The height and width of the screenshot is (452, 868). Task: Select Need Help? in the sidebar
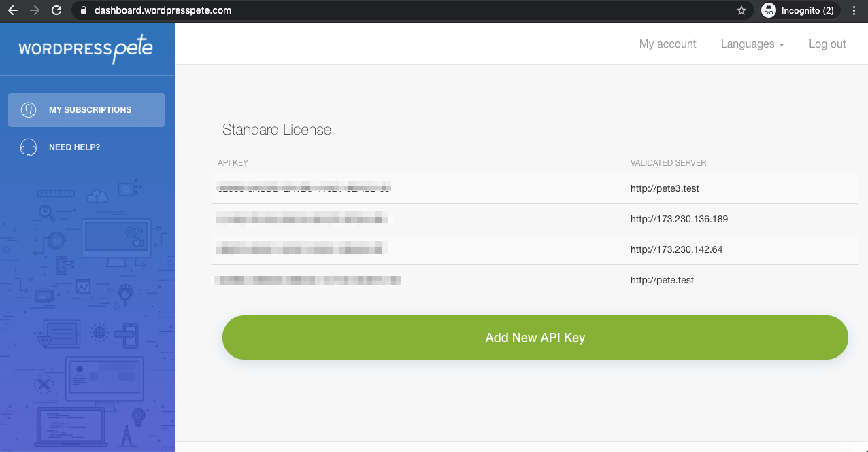coord(74,147)
